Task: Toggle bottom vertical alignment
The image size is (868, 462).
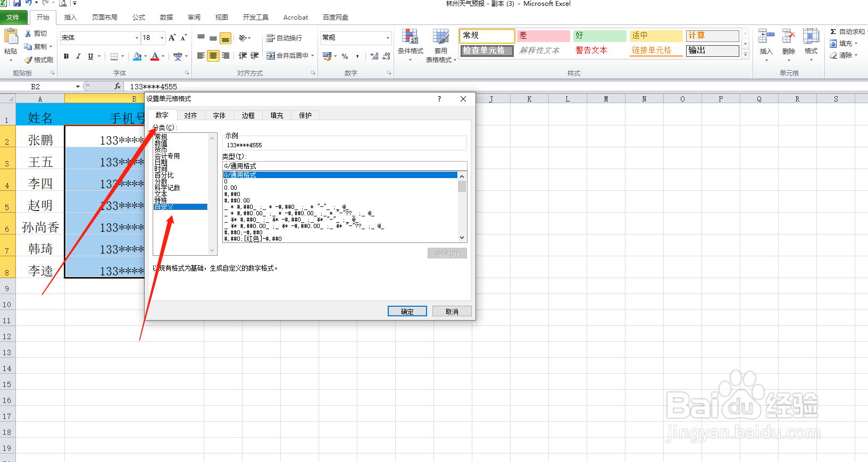Action: [226, 38]
